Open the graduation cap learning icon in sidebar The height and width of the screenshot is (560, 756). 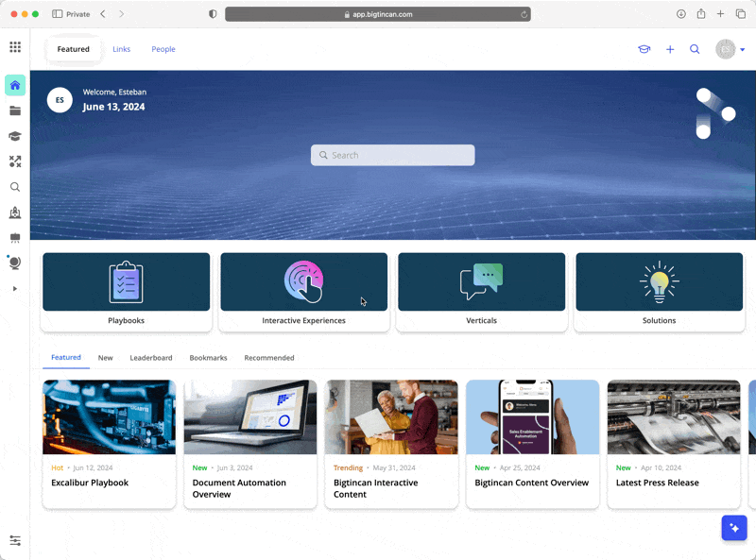click(x=15, y=136)
